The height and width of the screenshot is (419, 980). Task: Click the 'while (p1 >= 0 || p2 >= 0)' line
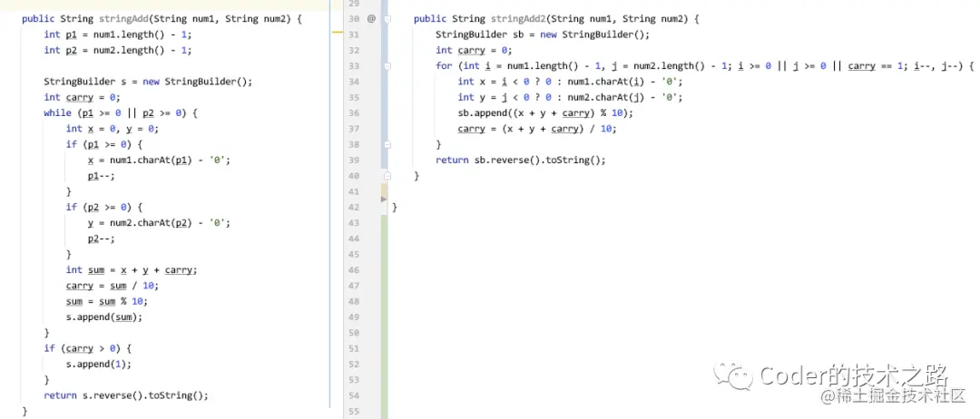point(121,113)
